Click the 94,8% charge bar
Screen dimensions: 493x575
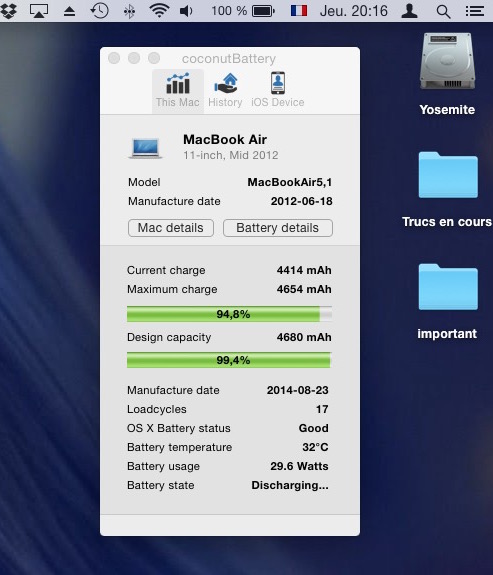(x=230, y=314)
